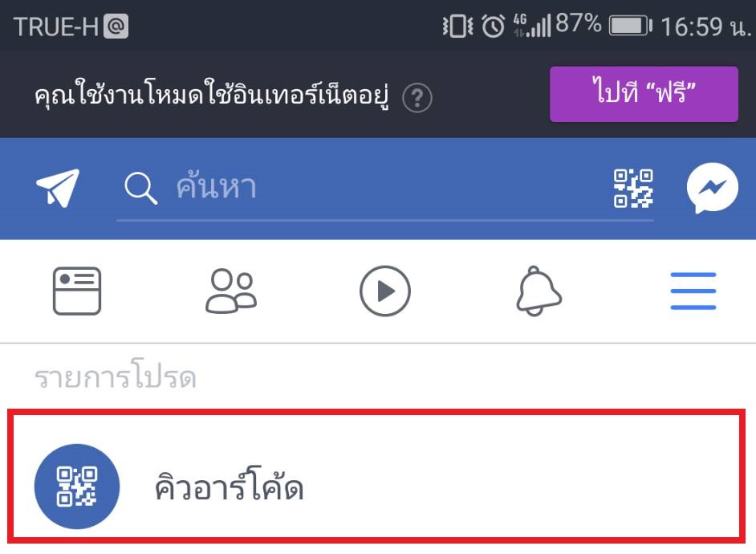This screenshot has height=554, width=756.
Task: Open Messenger from the header icon
Action: click(712, 188)
